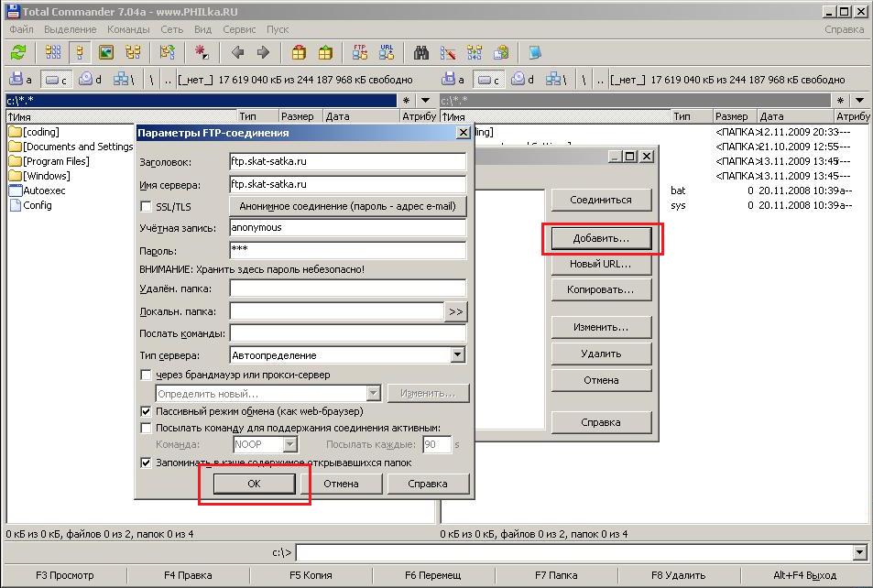873x588 pixels.
Task: Select floppy drive a in left panel
Action: point(20,80)
